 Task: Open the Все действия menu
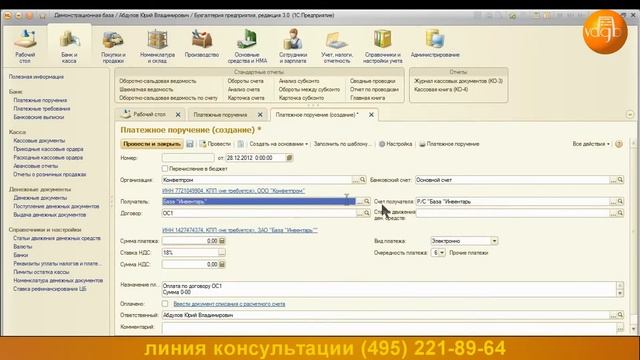[x=591, y=144]
